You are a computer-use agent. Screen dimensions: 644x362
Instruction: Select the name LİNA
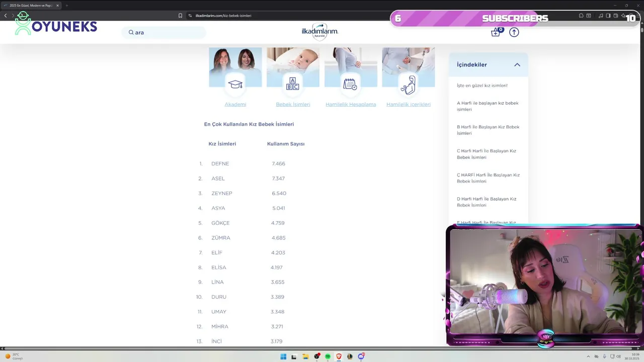217,282
